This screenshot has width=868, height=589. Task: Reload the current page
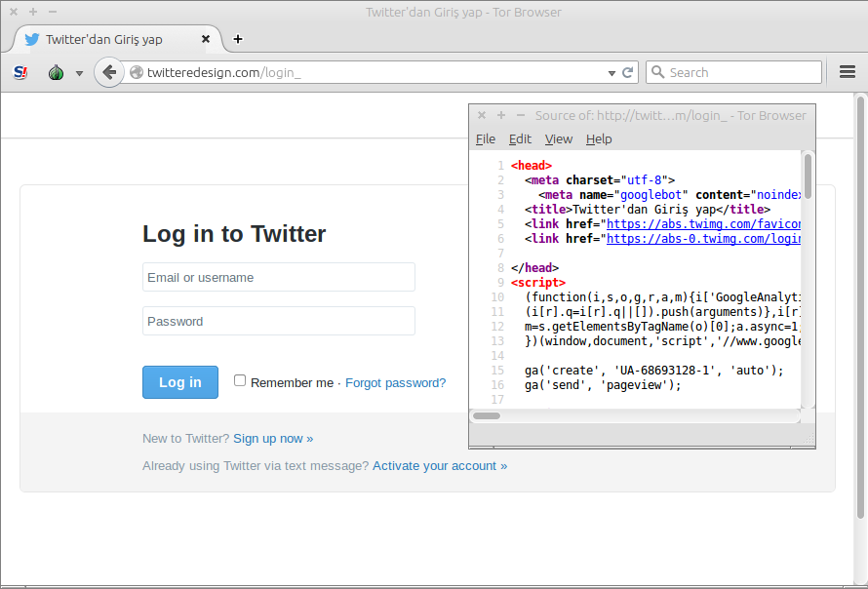[628, 72]
